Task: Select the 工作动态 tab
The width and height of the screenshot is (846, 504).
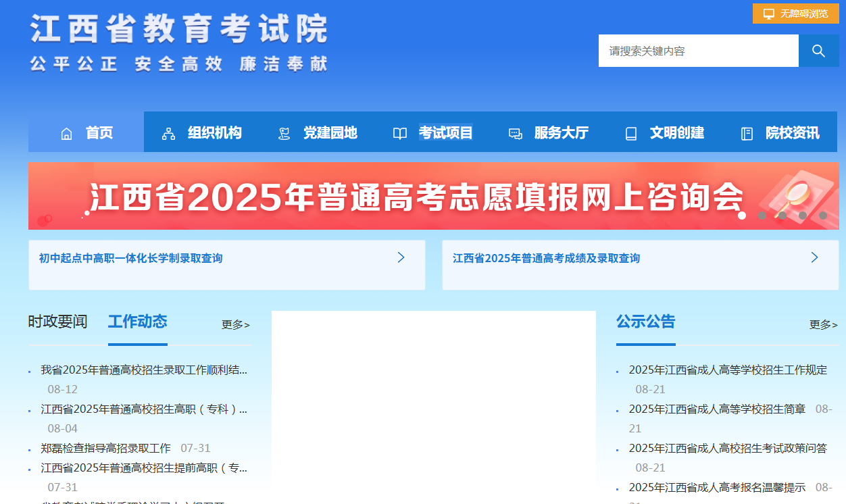Action: pos(137,322)
